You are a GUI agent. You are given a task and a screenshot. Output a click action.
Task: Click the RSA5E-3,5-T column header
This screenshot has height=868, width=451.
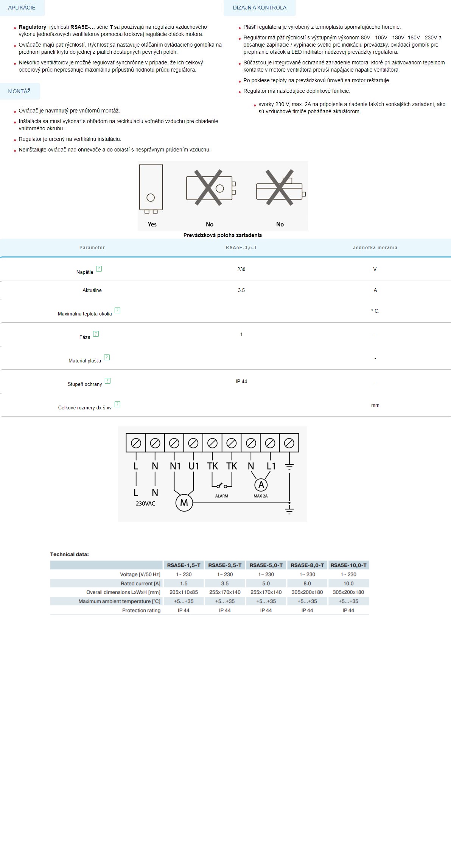click(x=241, y=248)
